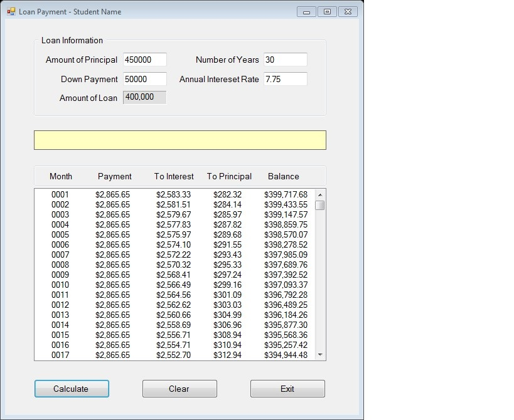The width and height of the screenshot is (514, 420).
Task: Click balance value $395,877.30
Action: click(x=286, y=325)
